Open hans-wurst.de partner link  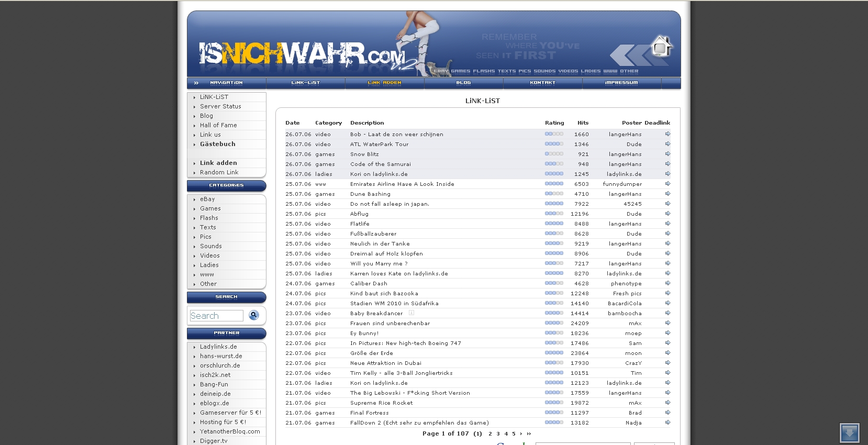coord(220,356)
